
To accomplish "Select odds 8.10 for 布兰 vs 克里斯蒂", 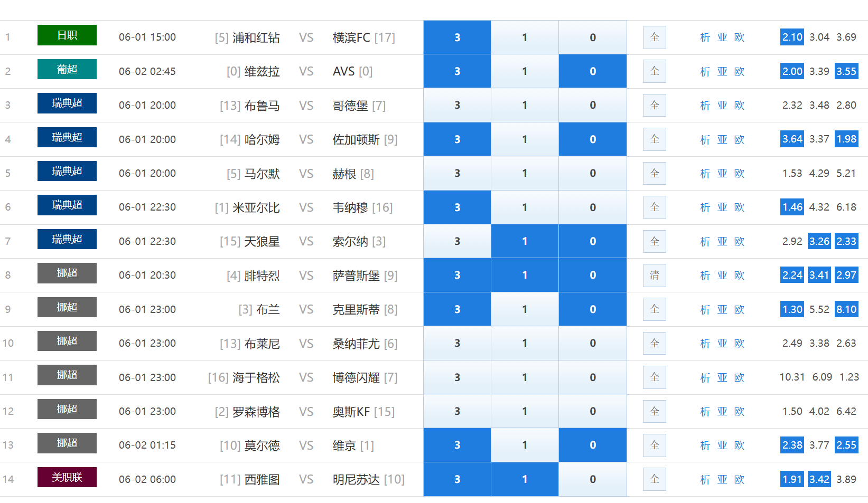I will click(846, 309).
